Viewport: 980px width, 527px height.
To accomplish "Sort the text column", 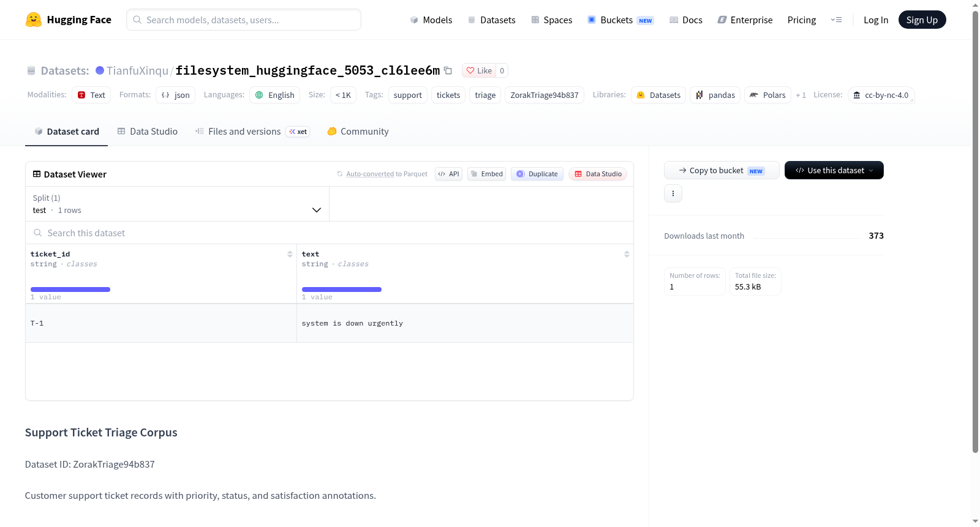I will point(627,254).
